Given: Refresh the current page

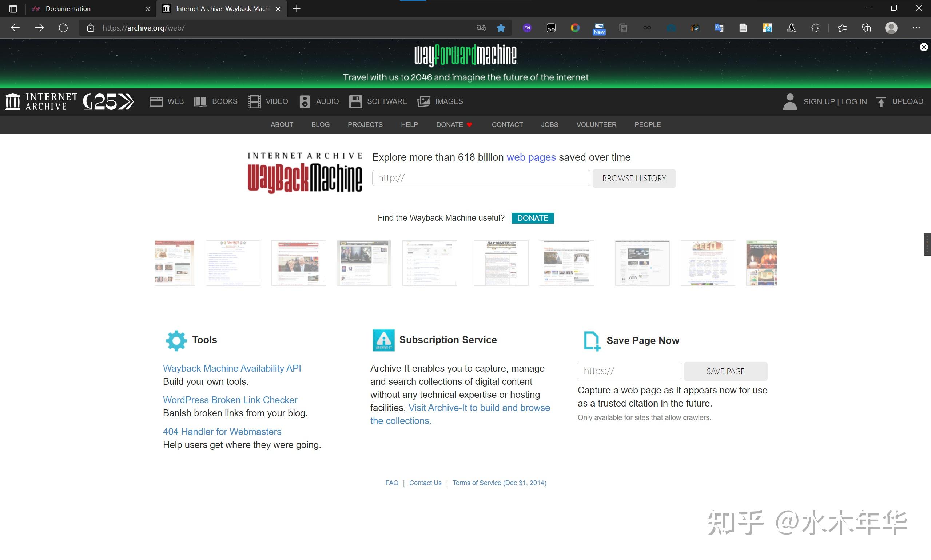Looking at the screenshot, I should click(63, 28).
